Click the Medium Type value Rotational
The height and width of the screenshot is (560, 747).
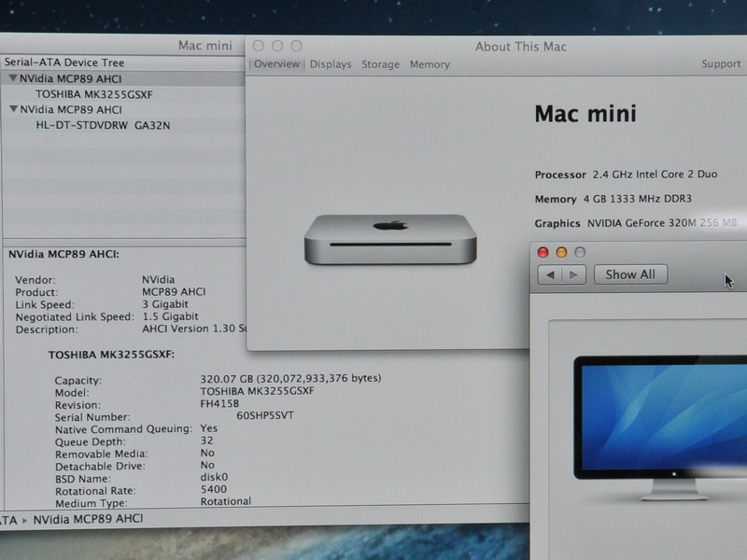pyautogui.click(x=225, y=501)
